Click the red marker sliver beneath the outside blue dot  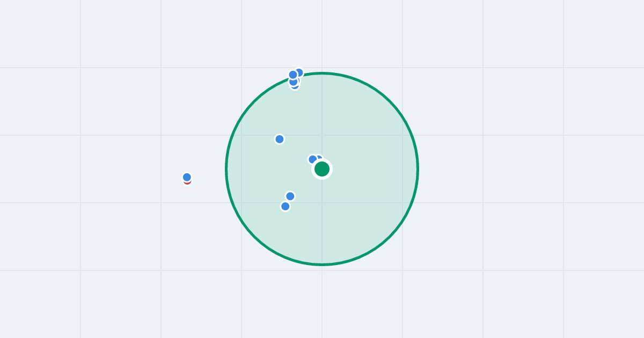coord(187,183)
